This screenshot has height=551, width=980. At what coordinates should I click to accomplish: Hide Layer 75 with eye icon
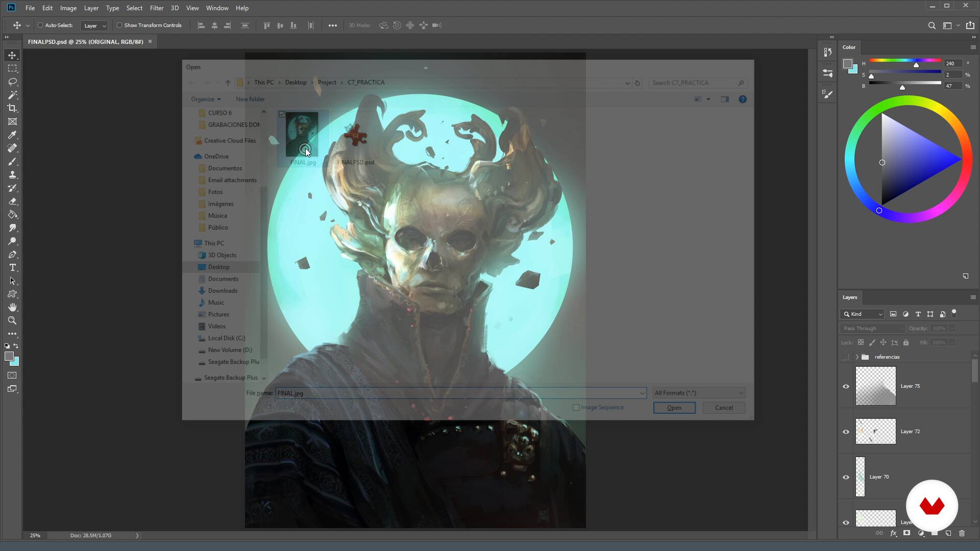click(x=846, y=386)
